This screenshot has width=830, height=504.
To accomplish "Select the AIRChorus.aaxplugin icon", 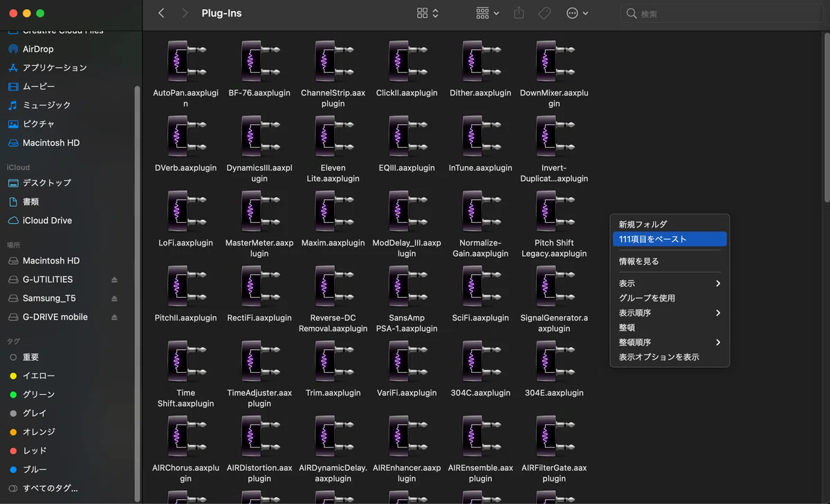I will click(x=186, y=436).
